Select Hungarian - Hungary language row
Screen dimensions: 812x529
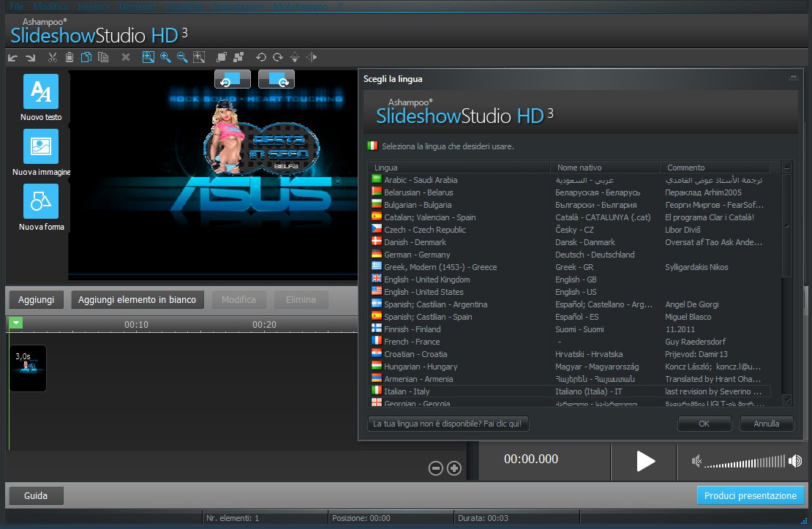pos(570,367)
